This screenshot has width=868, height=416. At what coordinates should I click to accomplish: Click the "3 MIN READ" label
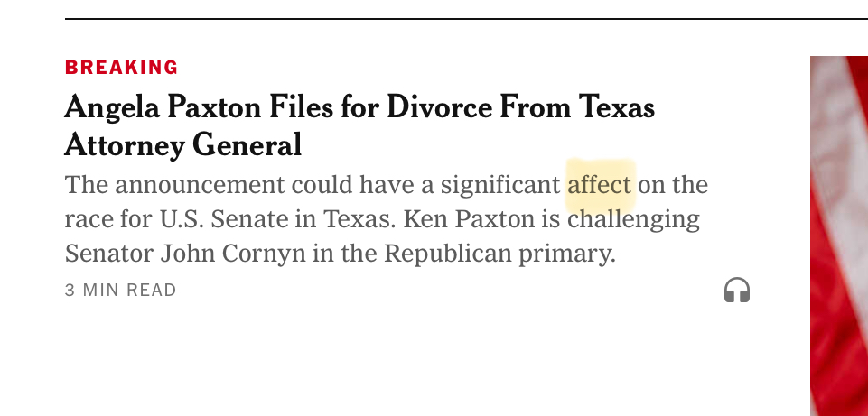121,291
